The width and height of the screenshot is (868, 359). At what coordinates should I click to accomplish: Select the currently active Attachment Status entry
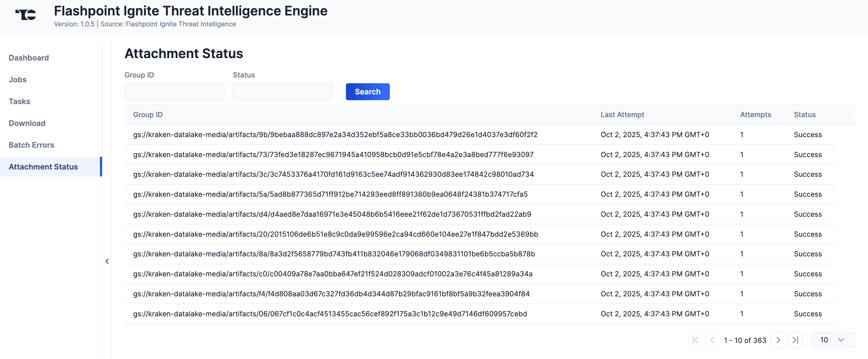coord(43,167)
